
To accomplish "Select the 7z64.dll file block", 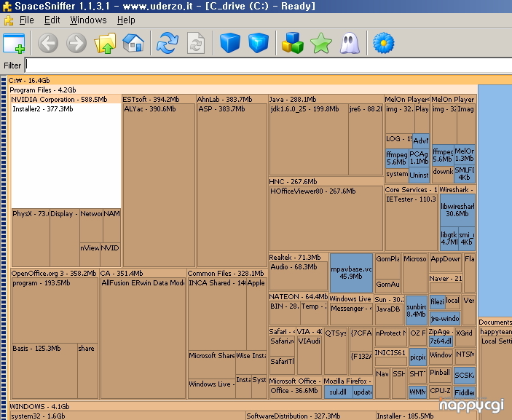I will [441, 341].
